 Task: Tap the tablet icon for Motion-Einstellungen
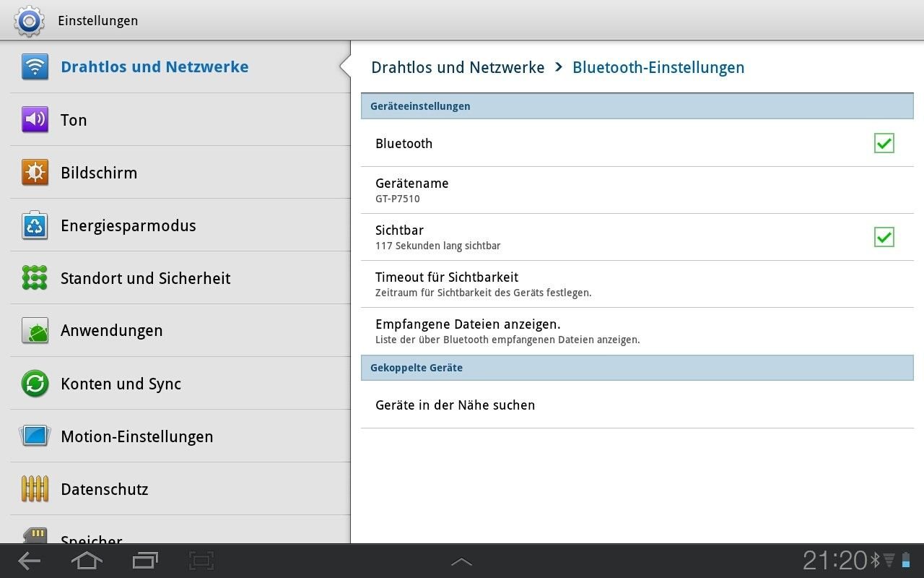point(35,436)
